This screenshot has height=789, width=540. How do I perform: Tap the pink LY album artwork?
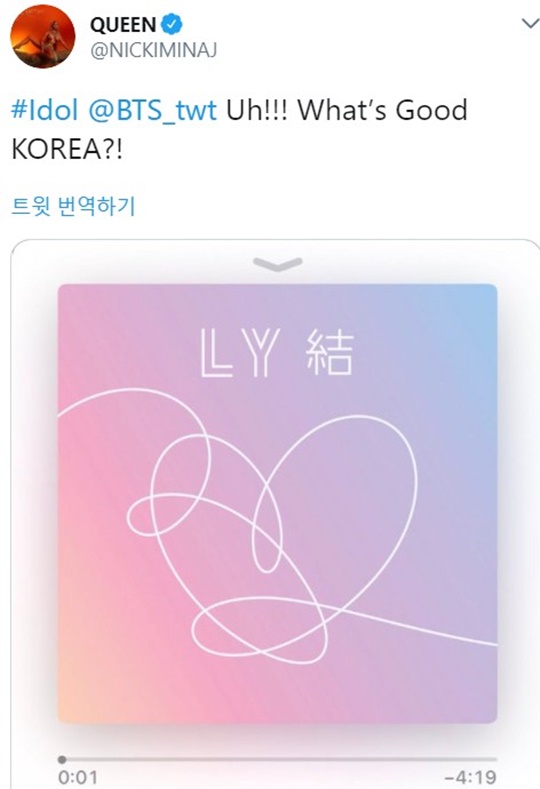(277, 503)
